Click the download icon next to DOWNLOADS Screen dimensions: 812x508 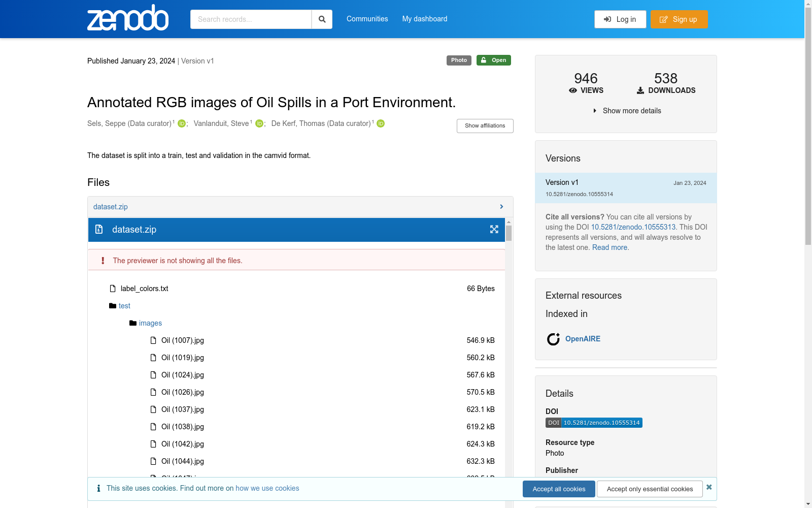pos(640,90)
